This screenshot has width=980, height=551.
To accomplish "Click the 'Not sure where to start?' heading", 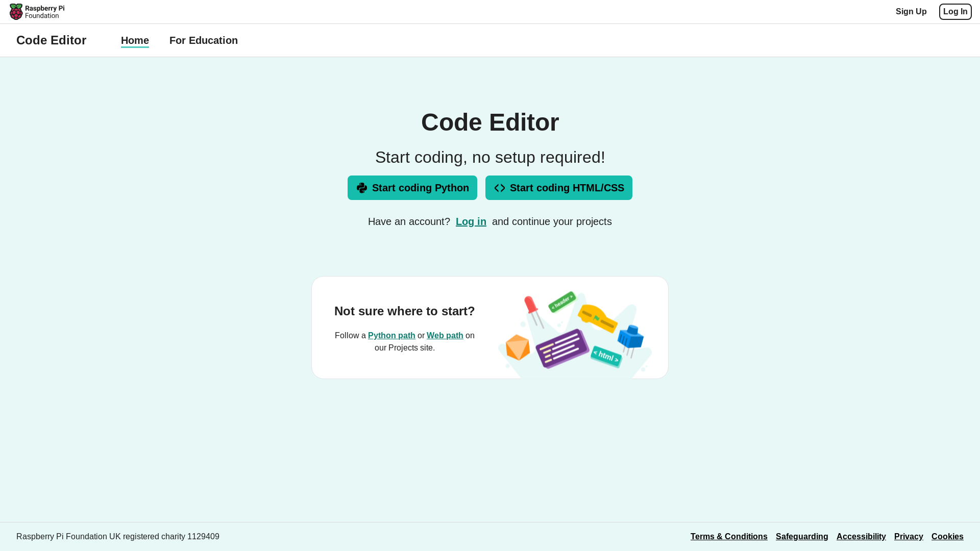I will click(x=405, y=311).
